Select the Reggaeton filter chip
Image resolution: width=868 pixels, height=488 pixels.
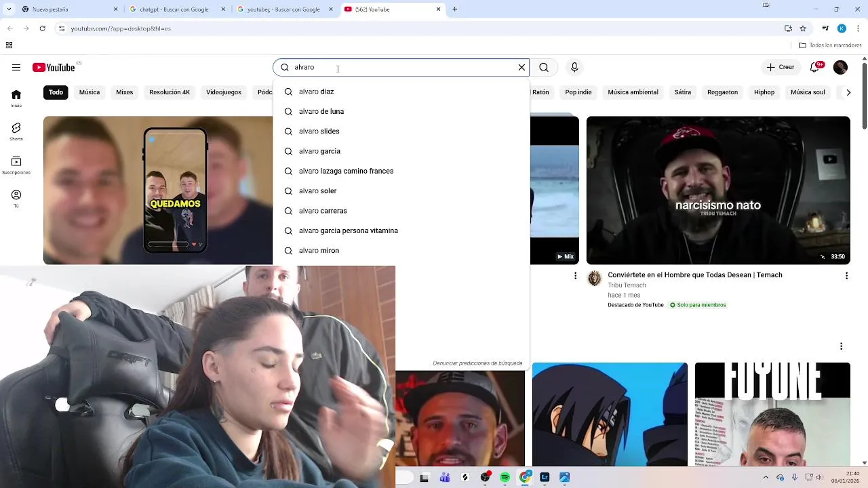tap(722, 92)
